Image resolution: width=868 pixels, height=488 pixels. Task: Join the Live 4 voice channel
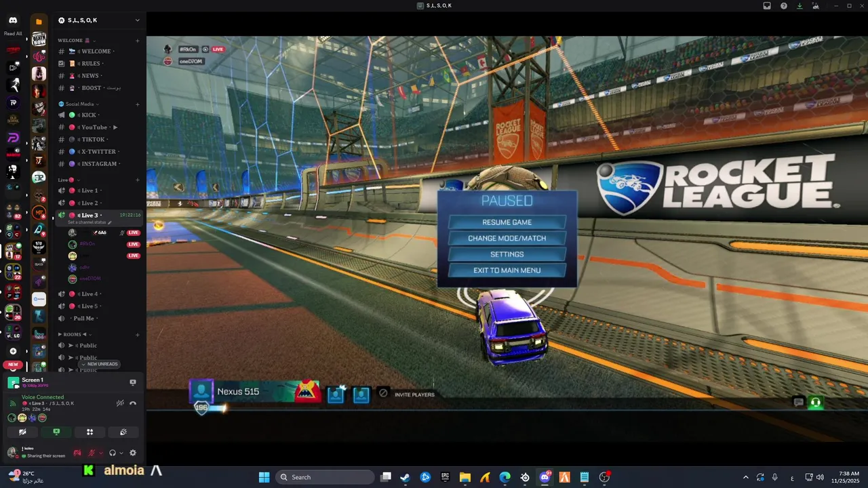[x=99, y=294]
